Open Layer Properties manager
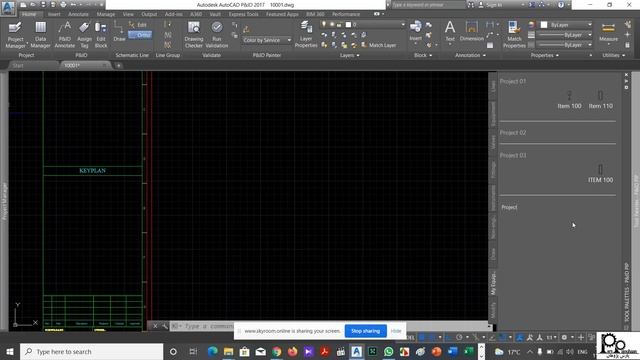Image resolution: width=640 pixels, height=360 pixels. point(306,35)
